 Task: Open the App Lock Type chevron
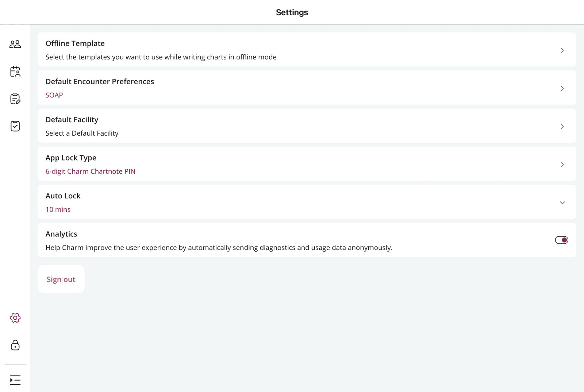pos(562,165)
